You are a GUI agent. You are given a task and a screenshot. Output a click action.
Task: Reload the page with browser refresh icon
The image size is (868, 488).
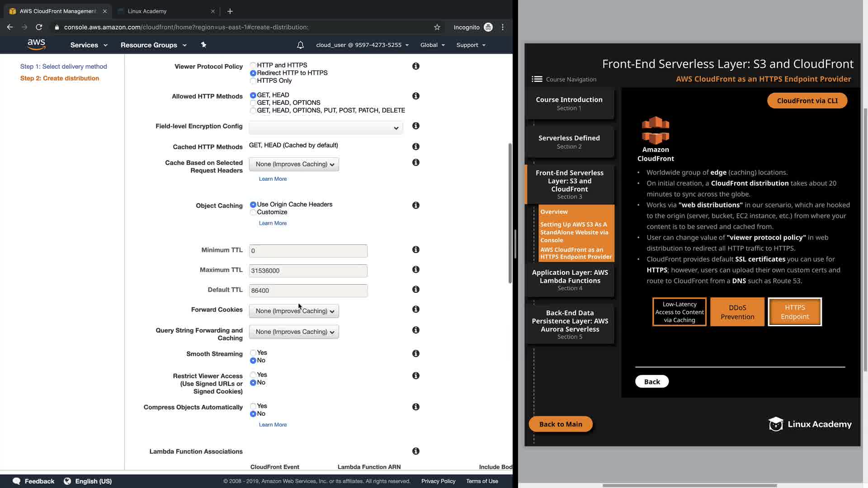click(x=39, y=27)
